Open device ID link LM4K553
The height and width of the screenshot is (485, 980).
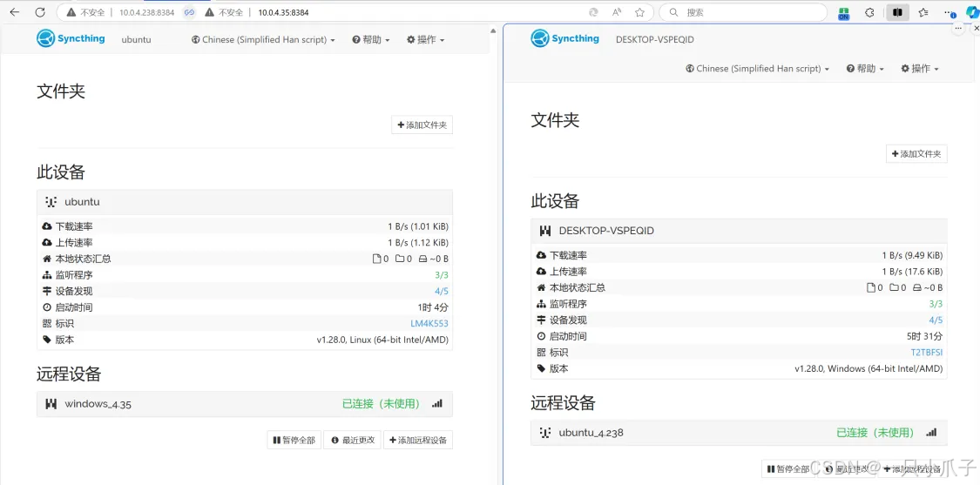coord(429,323)
